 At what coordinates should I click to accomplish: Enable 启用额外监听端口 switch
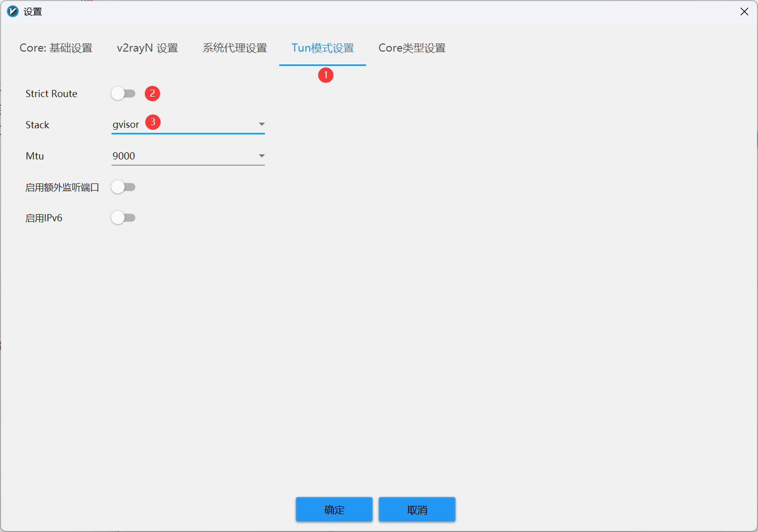point(123,187)
